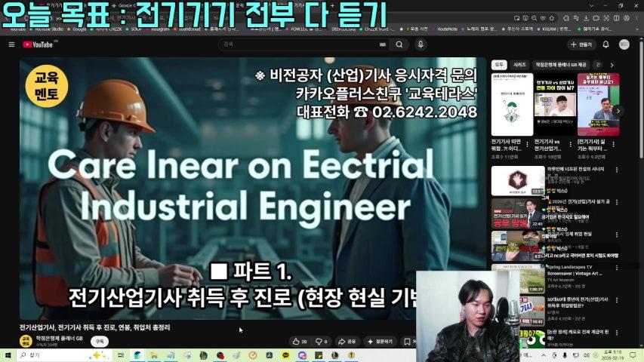Select the 시리즈 filter chip
The image size is (644, 362).
tap(519, 65)
